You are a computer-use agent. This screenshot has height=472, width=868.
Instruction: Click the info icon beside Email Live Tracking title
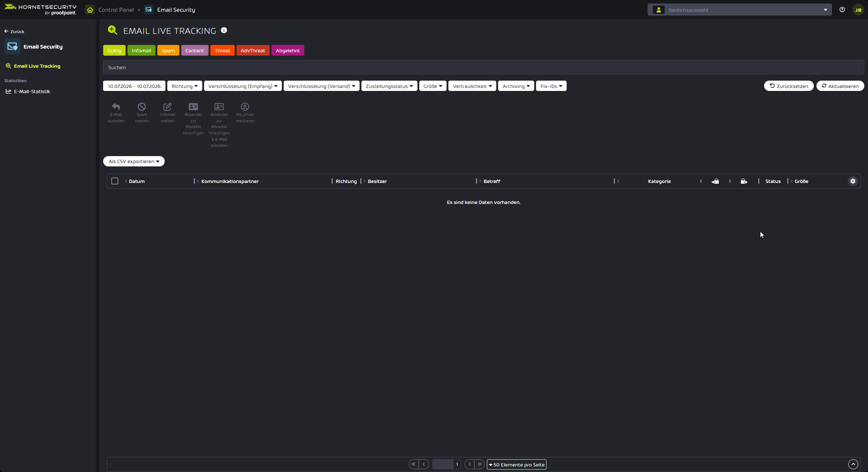(x=224, y=31)
